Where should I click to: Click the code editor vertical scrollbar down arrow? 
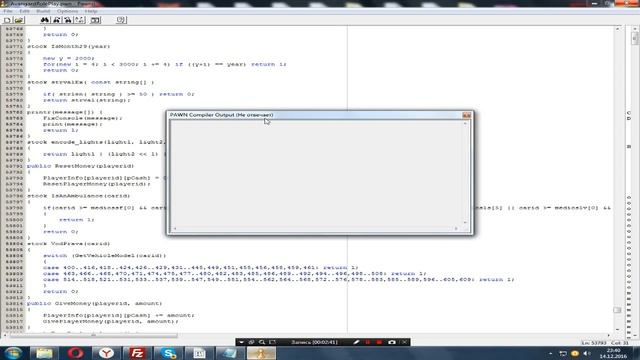click(x=618, y=329)
